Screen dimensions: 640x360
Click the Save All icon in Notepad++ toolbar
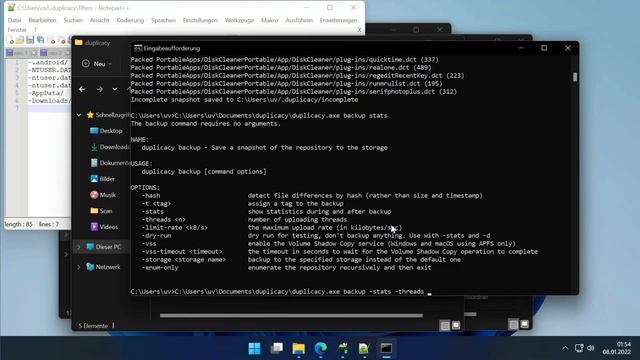pyautogui.click(x=40, y=40)
